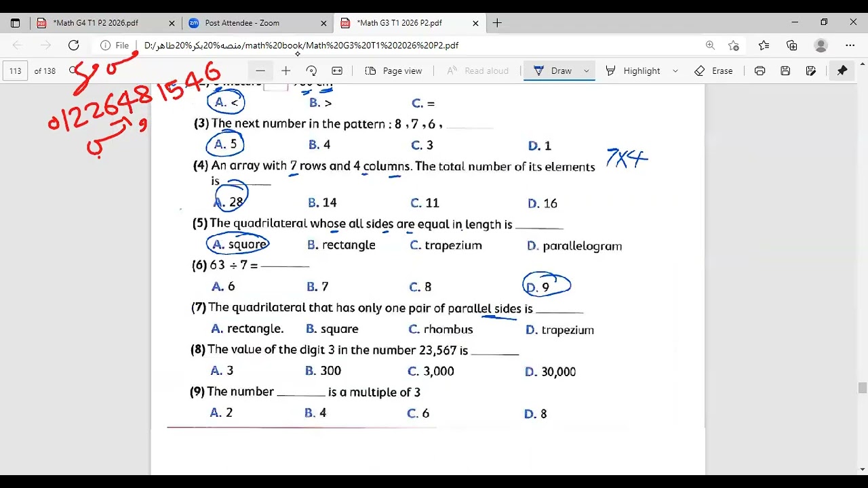Toggle the Draw tool

point(553,70)
